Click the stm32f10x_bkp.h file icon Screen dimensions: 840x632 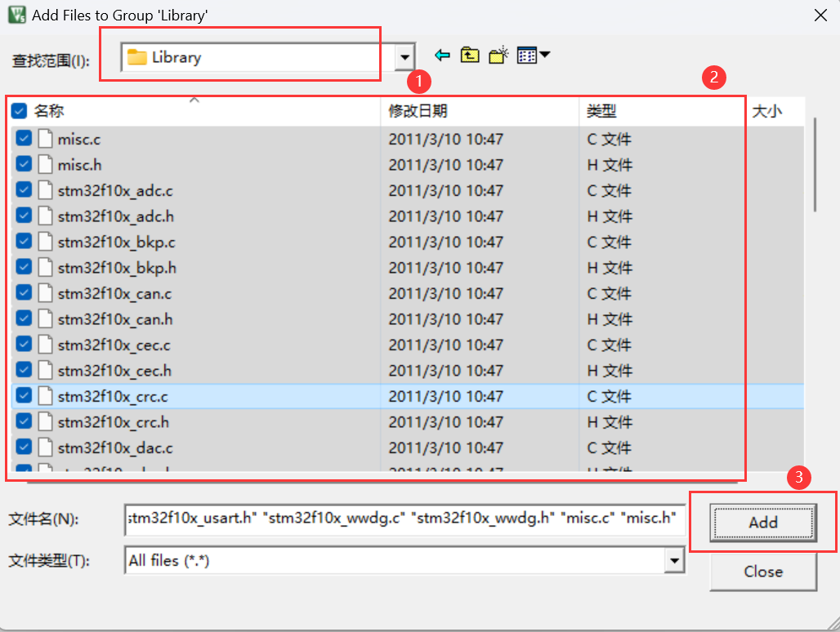pyautogui.click(x=46, y=267)
